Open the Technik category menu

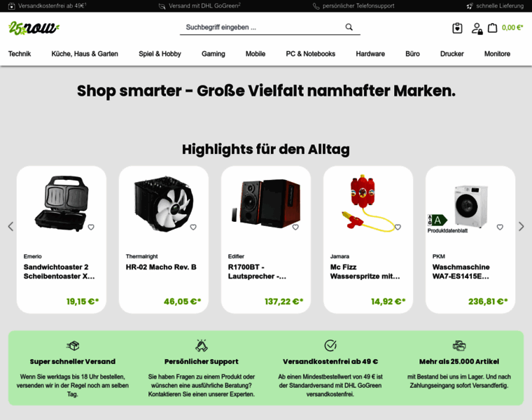pyautogui.click(x=20, y=54)
